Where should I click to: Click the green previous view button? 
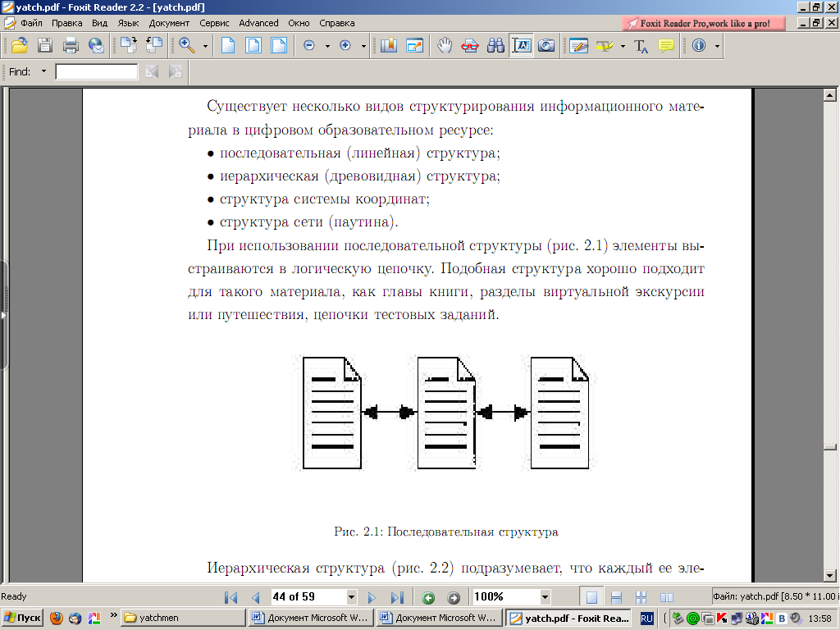click(x=428, y=597)
